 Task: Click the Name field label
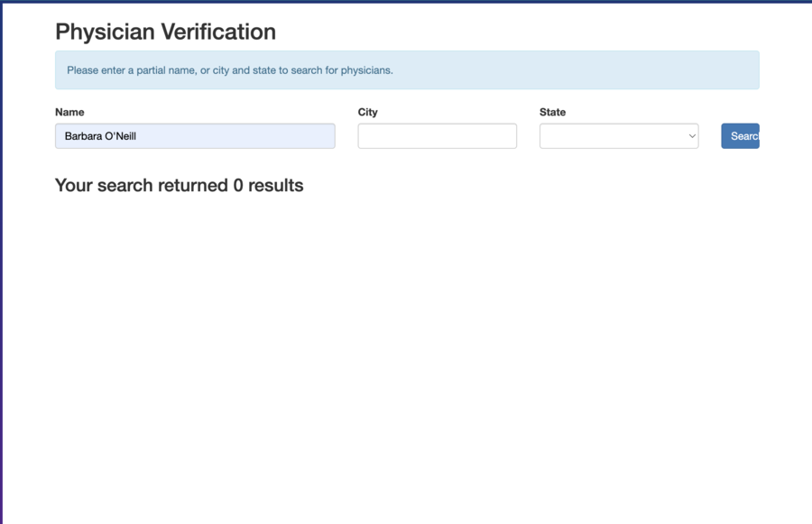pyautogui.click(x=69, y=112)
